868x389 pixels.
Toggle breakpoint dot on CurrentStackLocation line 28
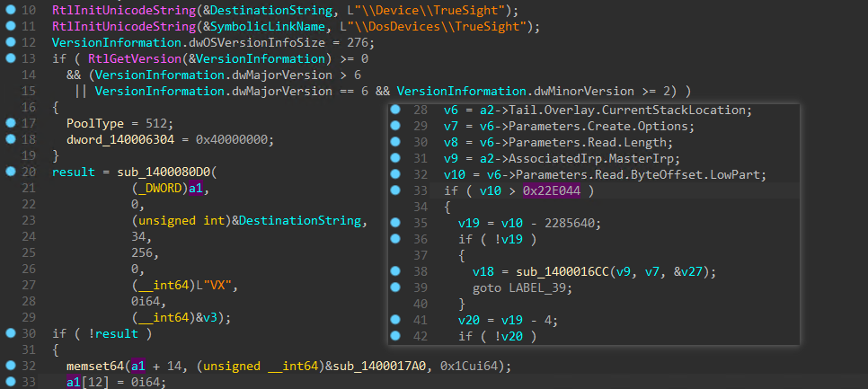395,110
